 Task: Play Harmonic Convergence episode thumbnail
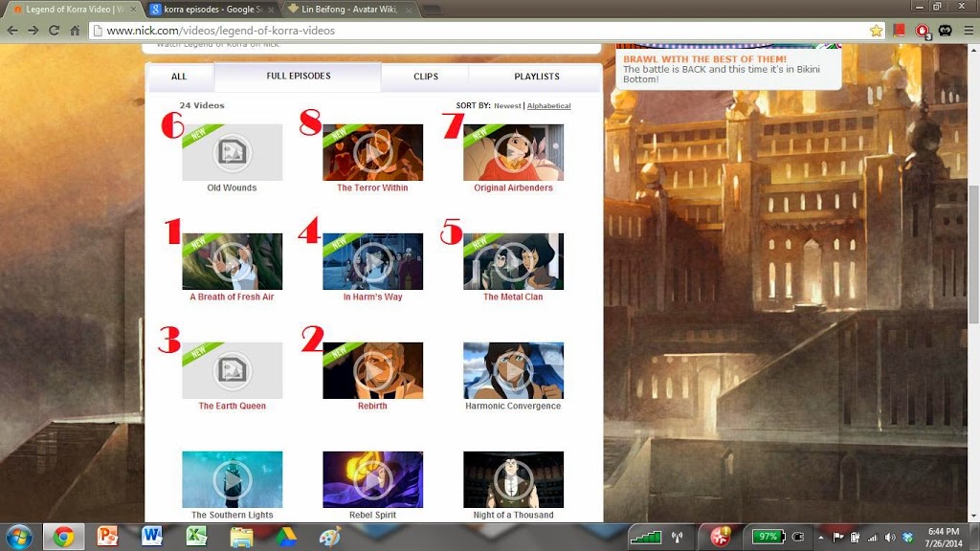pyautogui.click(x=513, y=370)
